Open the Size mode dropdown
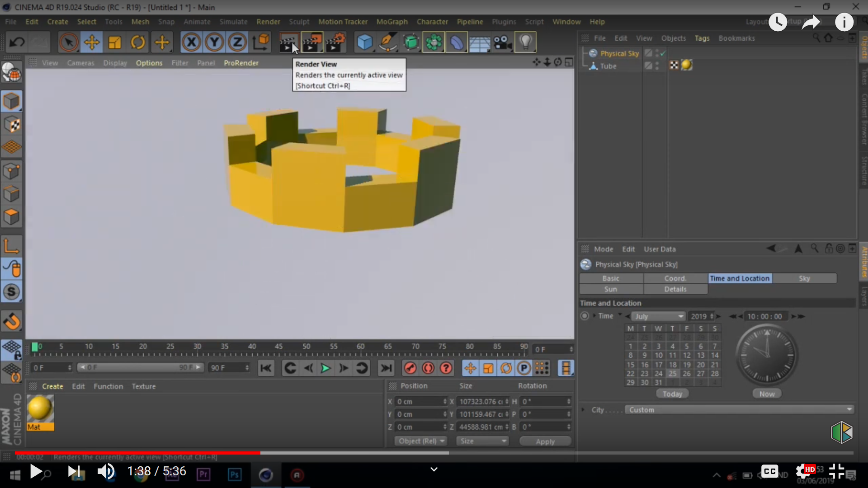This screenshot has width=868, height=488. (x=482, y=441)
